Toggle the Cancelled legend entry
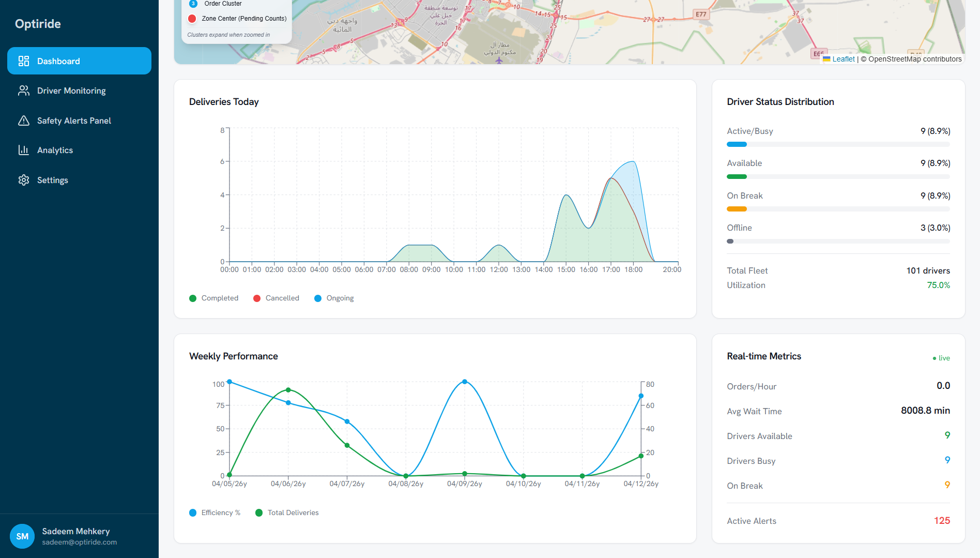Screen dimensions: 980x558 point(276,298)
